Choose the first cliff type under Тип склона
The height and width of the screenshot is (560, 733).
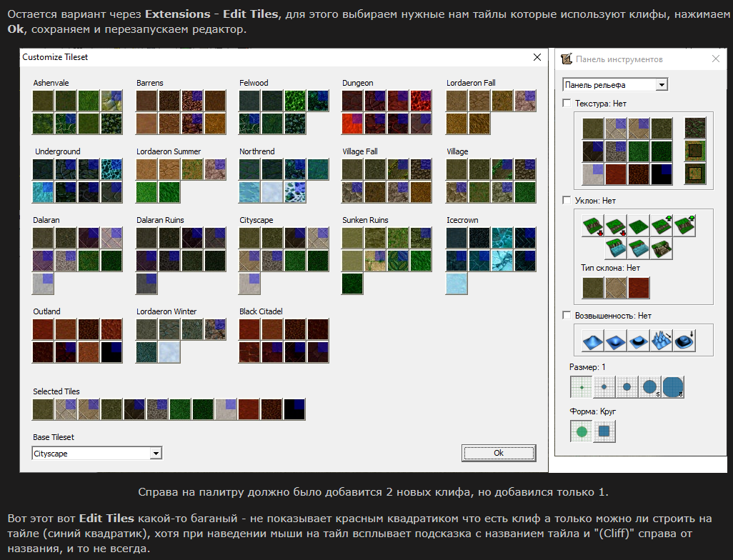(593, 289)
